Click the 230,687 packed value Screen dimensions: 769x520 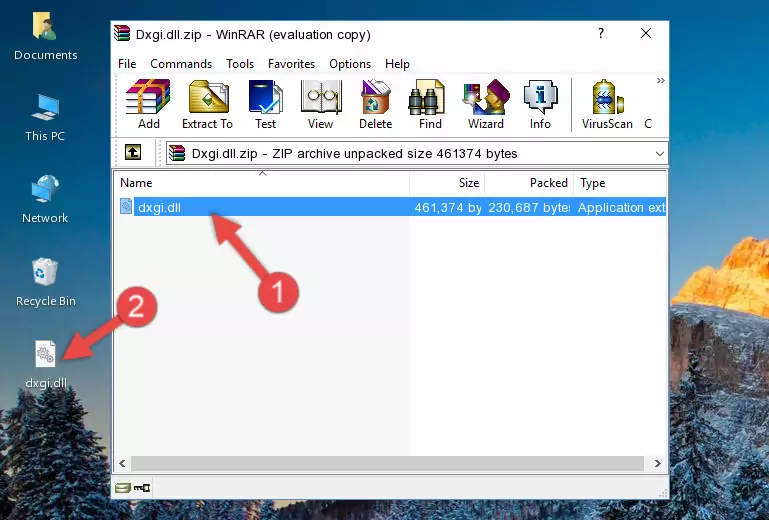point(529,208)
